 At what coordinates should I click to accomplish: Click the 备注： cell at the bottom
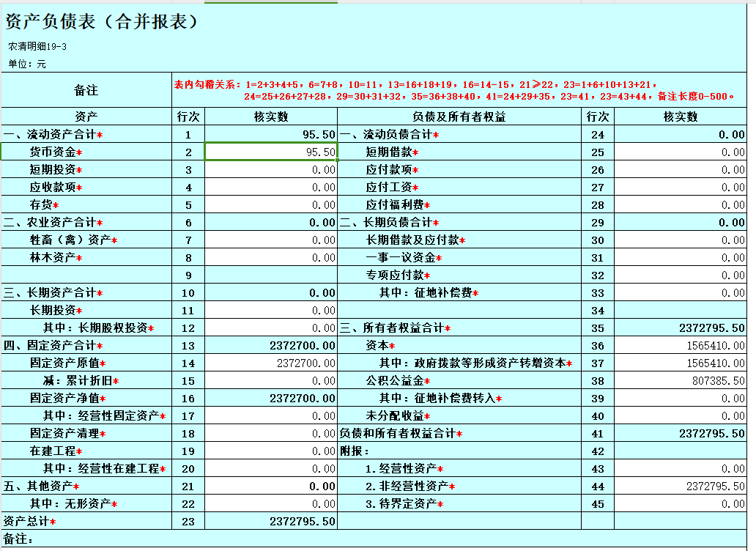(374, 539)
